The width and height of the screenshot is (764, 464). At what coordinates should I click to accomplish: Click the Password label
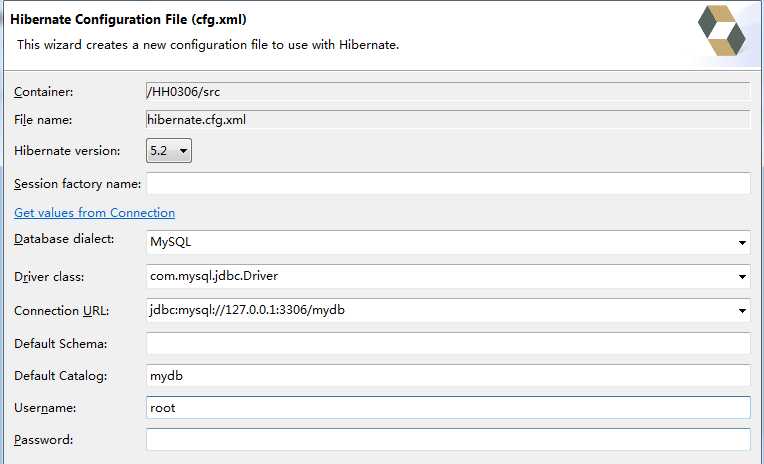pos(43,440)
